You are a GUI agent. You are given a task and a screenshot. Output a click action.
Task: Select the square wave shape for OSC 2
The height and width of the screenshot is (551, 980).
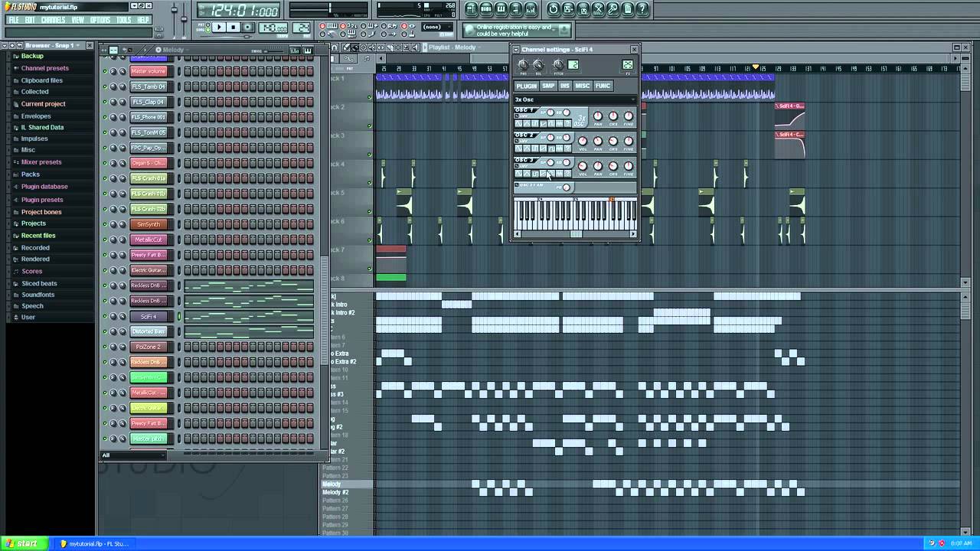(534, 148)
